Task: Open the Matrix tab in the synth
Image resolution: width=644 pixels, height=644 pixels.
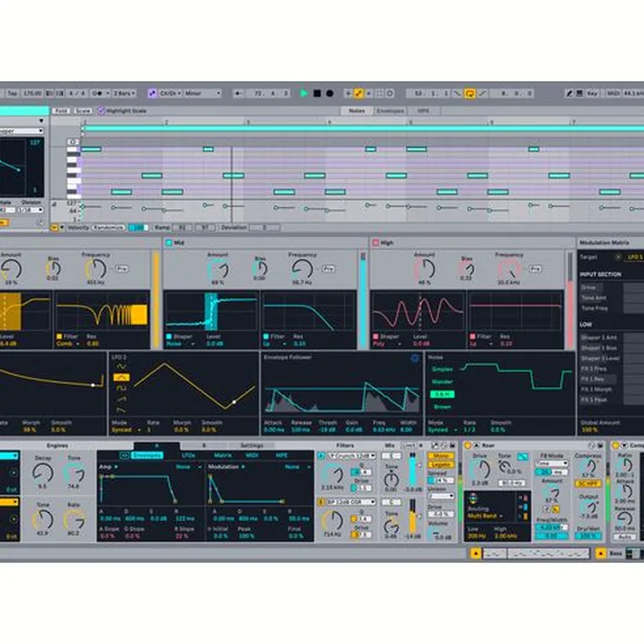Action: 223,456
